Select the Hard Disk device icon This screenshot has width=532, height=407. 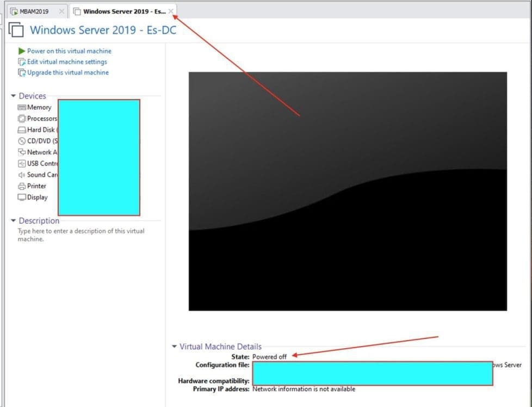click(22, 130)
